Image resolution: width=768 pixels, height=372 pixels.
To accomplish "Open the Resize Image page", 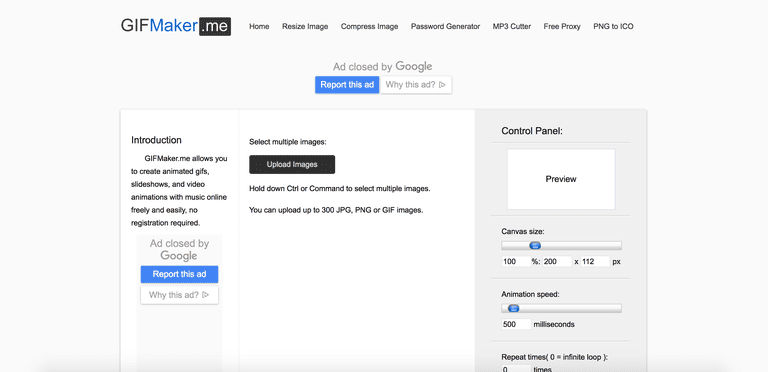I will pos(305,26).
